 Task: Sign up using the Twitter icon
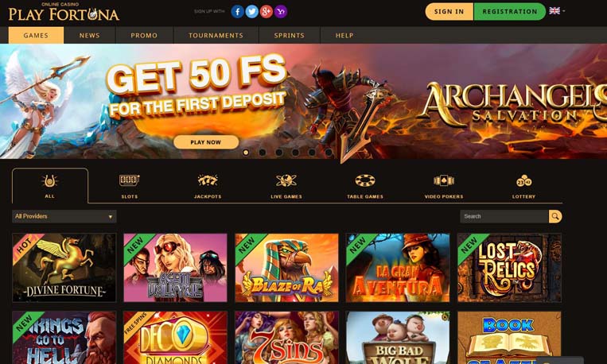(251, 12)
